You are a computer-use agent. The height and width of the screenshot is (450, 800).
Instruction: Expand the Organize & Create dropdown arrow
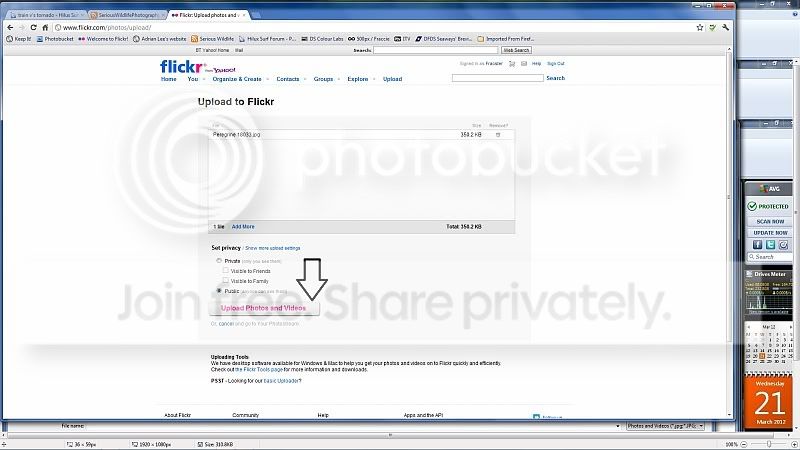pos(267,79)
